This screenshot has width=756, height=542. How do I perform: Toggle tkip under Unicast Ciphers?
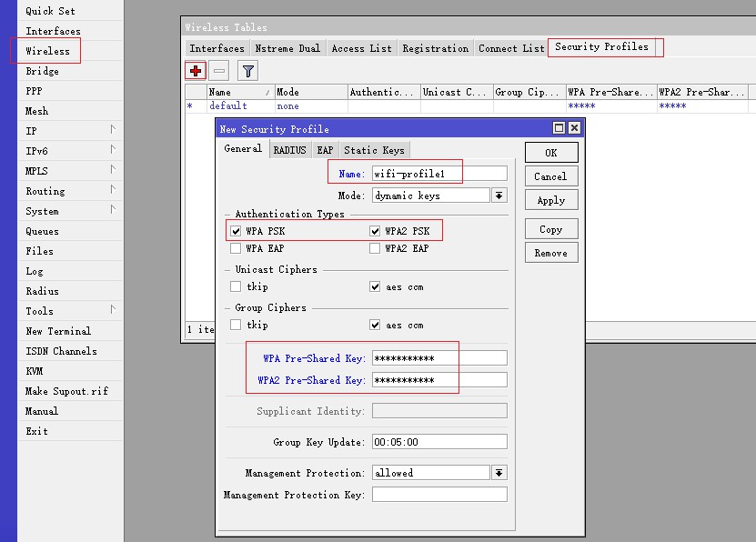pos(237,287)
